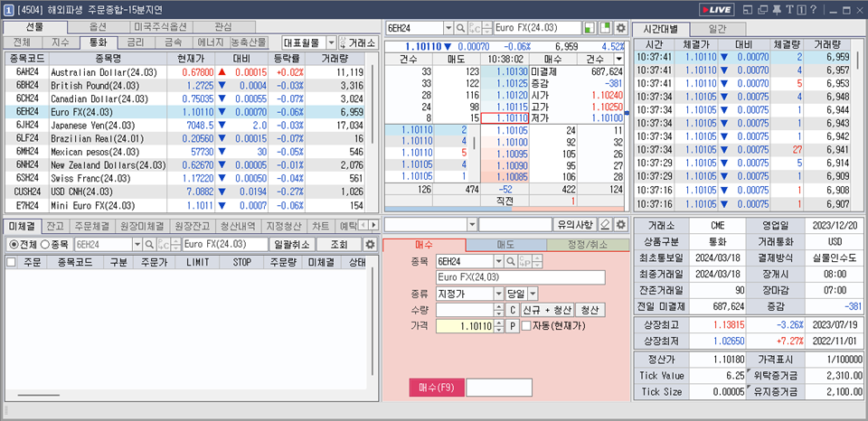Image resolution: width=868 pixels, height=421 pixels.
Task: Search symbol with magnifier next to top 6EH24 field
Action: tap(460, 27)
